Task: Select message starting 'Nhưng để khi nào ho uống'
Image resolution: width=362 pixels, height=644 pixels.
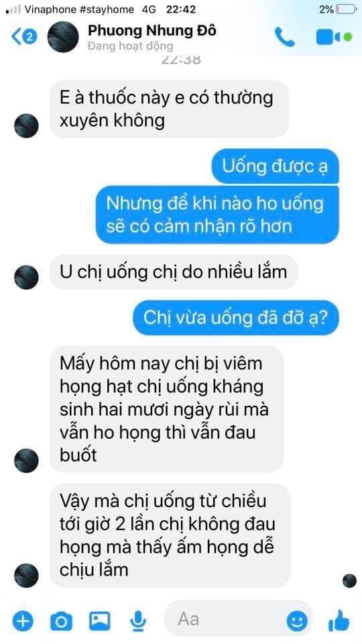Action: tap(217, 215)
